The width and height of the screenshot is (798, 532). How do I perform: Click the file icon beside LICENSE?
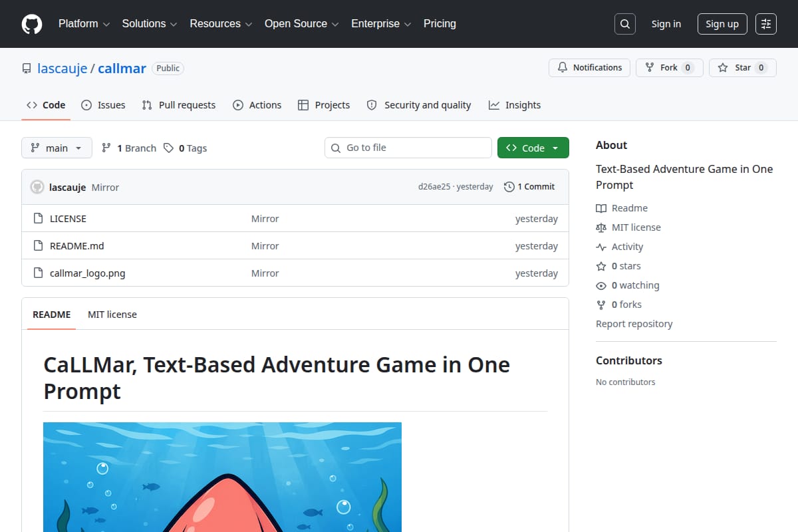[x=38, y=219]
